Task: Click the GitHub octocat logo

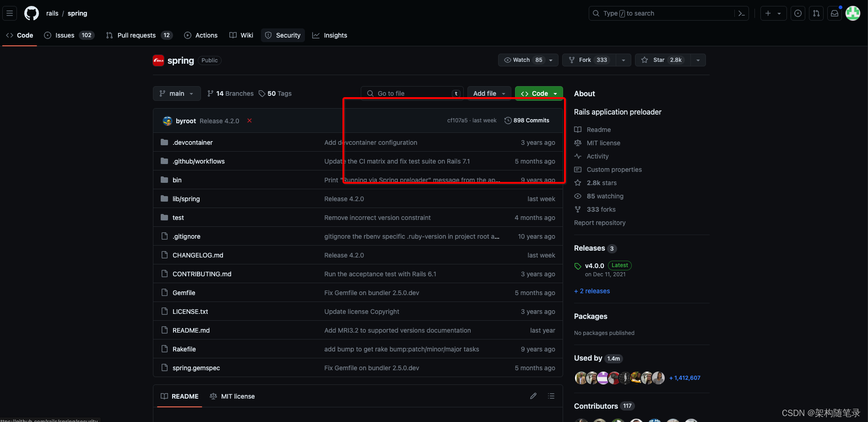Action: point(32,13)
